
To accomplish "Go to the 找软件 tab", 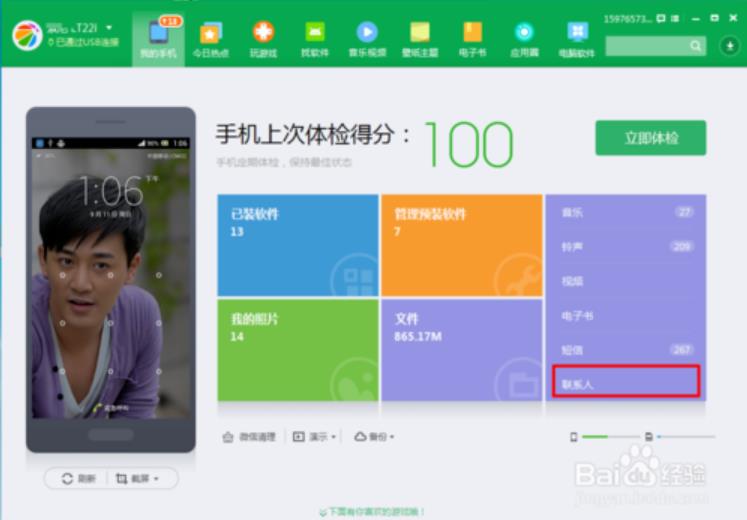I will (315, 39).
